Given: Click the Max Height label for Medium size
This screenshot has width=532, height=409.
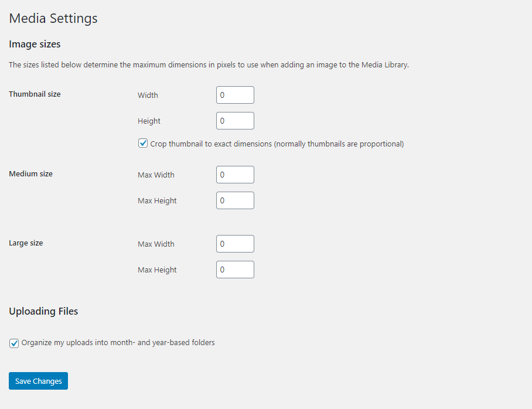Looking at the screenshot, I should coord(157,200).
